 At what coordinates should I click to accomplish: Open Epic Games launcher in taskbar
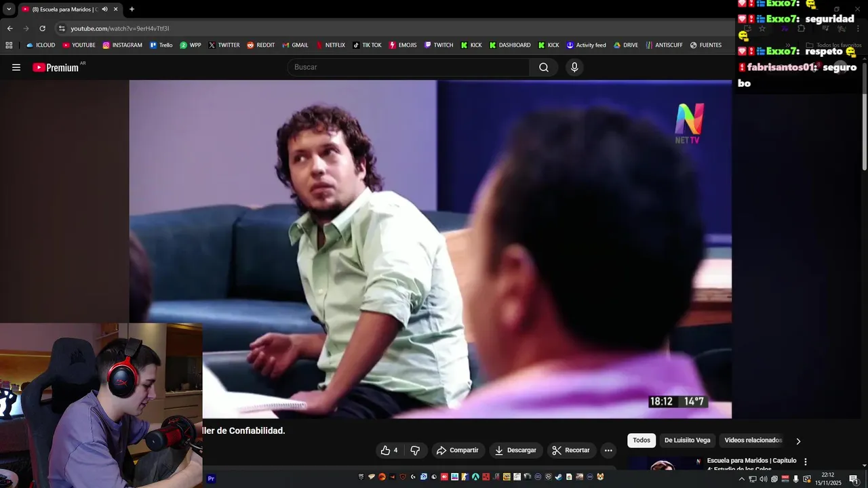point(361,477)
